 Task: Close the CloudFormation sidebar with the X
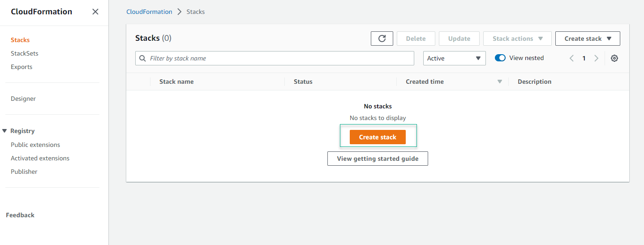pos(95,12)
